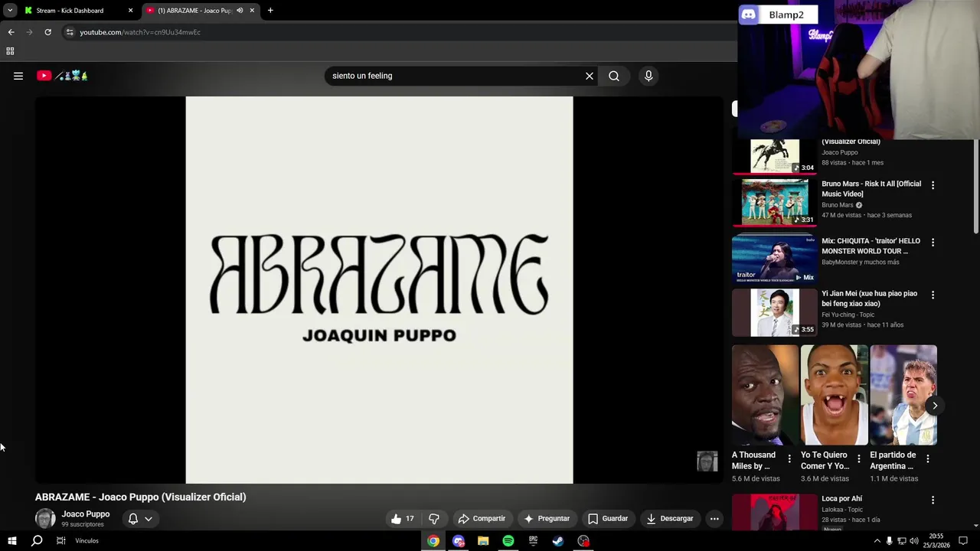Viewport: 980px width, 551px height.
Task: Click the channel watermark on video player
Action: coord(707,461)
